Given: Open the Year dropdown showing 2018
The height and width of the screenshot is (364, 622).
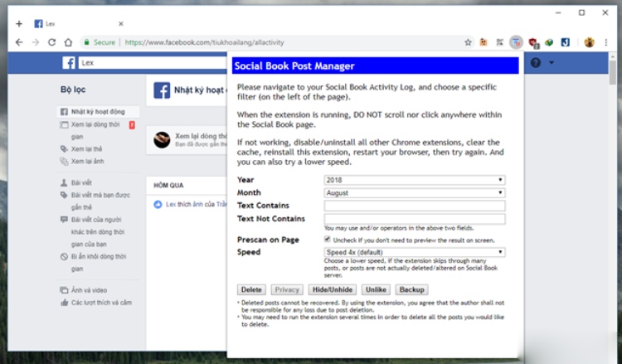Looking at the screenshot, I should tap(415, 180).
